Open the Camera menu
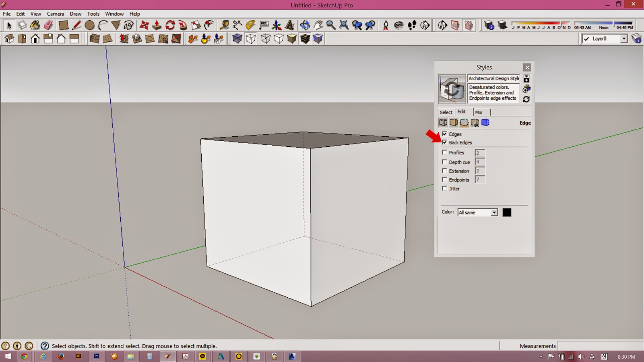 pyautogui.click(x=55, y=14)
